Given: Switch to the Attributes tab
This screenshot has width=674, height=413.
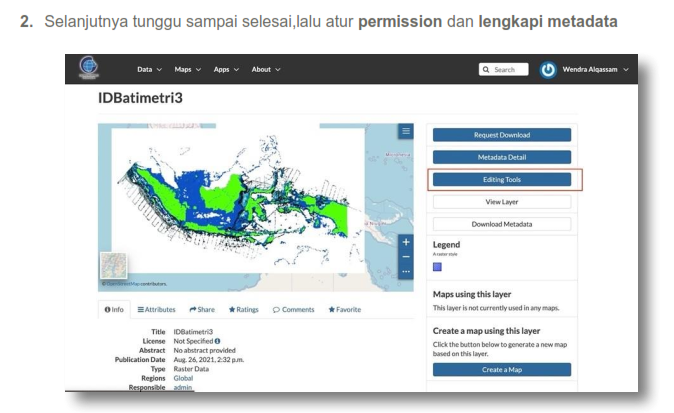Looking at the screenshot, I should 156,309.
